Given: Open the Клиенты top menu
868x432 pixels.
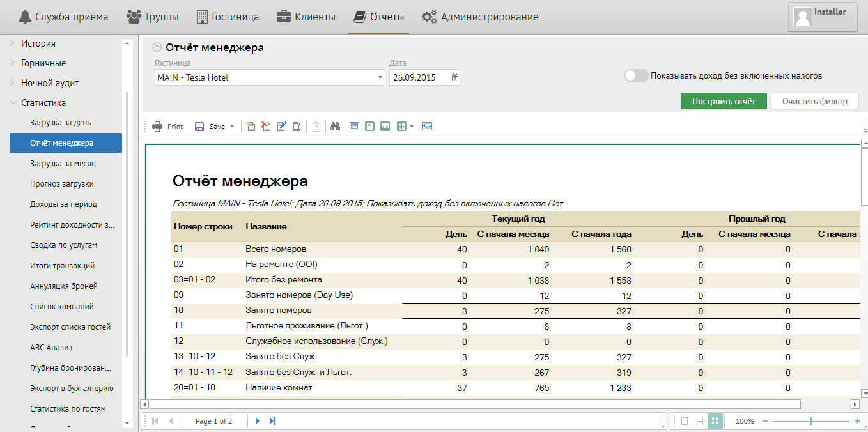Looking at the screenshot, I should 306,17.
